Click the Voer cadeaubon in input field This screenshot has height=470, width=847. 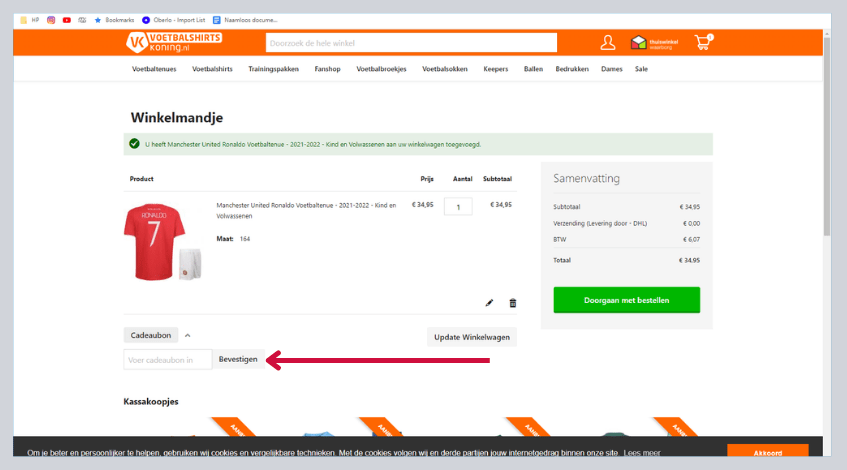pyautogui.click(x=168, y=359)
